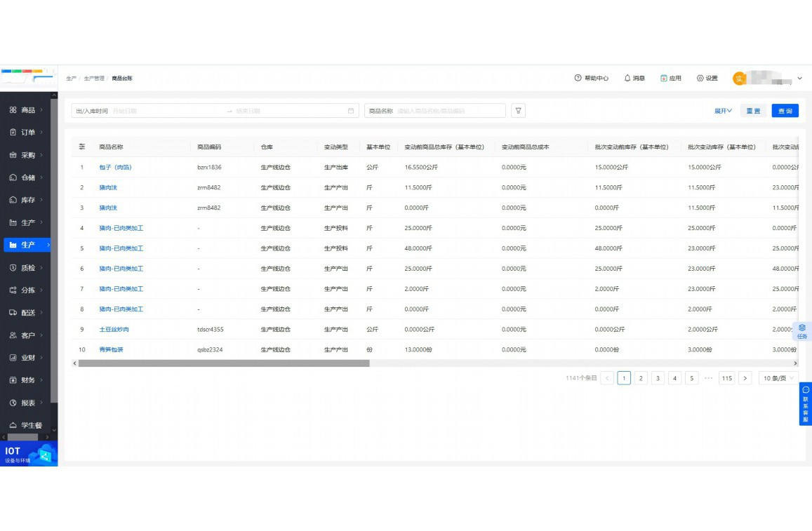Click the horizontal table scrollbar
Image resolution: width=812 pixels, height=531 pixels.
pyautogui.click(x=224, y=363)
